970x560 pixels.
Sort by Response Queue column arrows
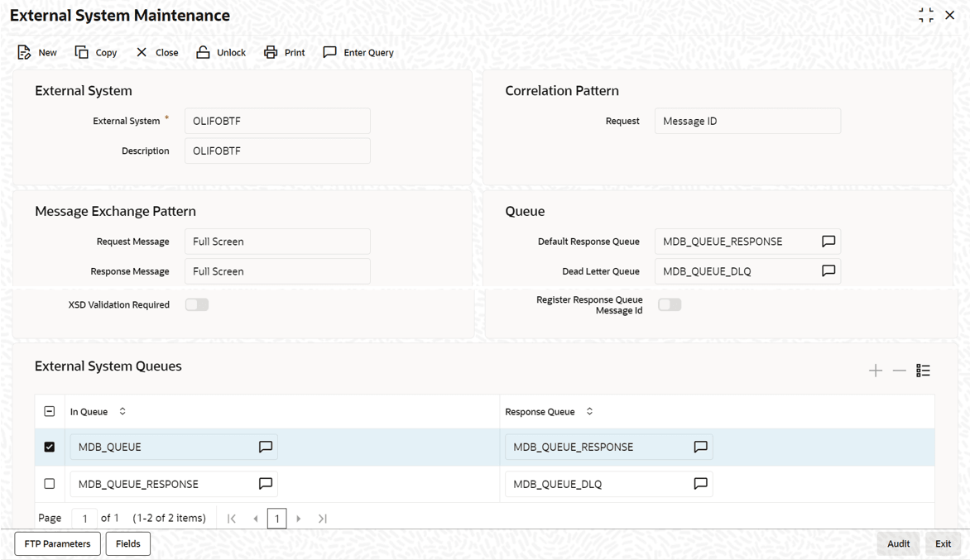tap(589, 411)
